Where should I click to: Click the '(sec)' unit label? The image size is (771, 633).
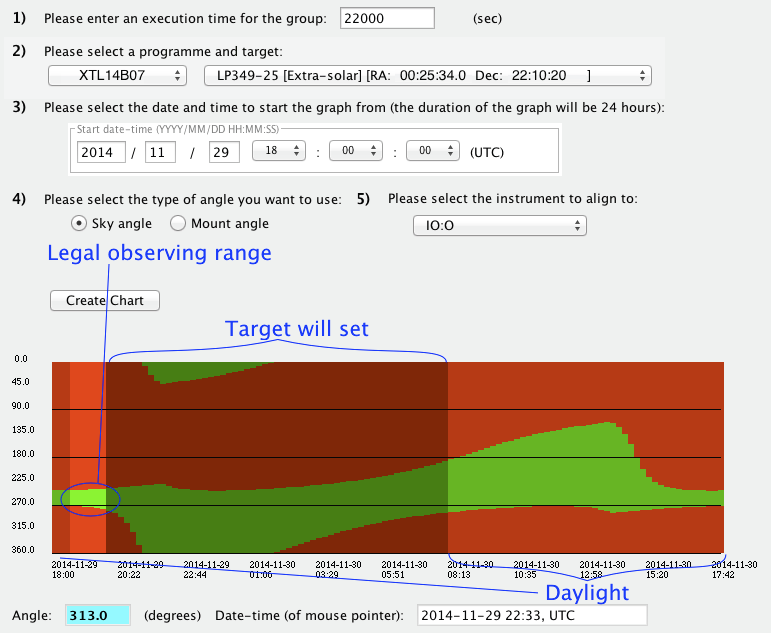click(x=487, y=19)
